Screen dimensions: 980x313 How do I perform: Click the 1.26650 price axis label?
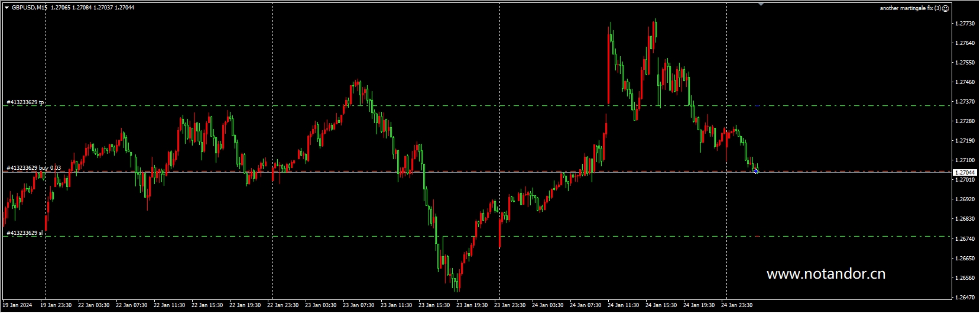click(x=965, y=259)
